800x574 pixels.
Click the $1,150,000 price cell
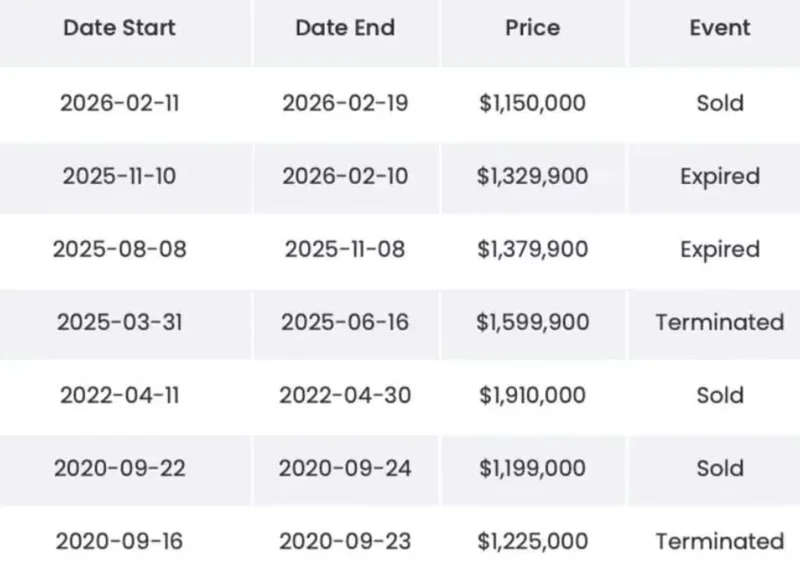coord(531,103)
